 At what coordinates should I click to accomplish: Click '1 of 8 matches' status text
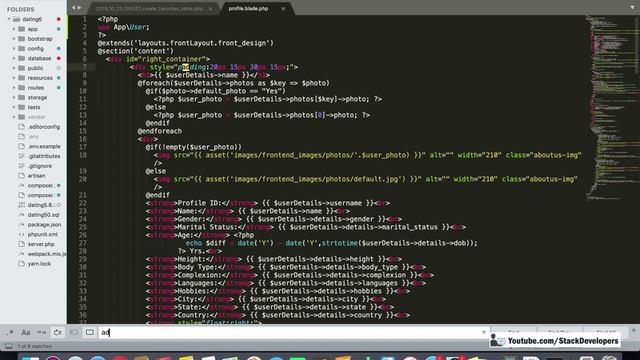tap(34, 346)
